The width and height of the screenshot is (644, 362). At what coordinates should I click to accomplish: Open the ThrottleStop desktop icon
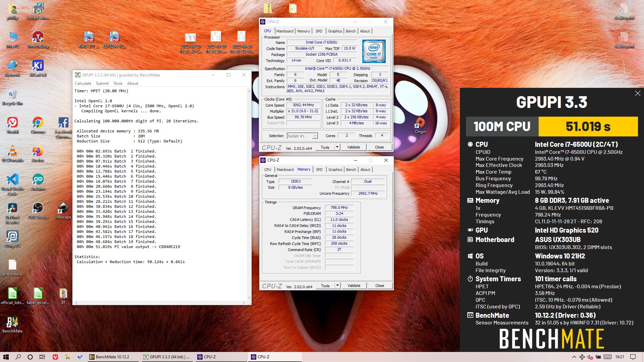coord(38,40)
